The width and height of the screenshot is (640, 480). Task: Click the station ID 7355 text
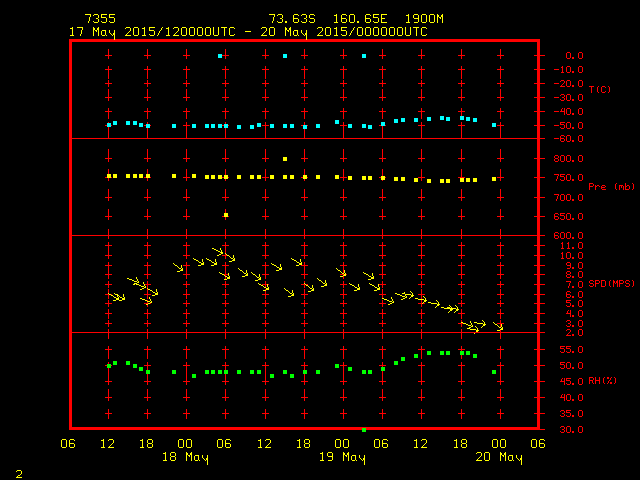[99, 19]
